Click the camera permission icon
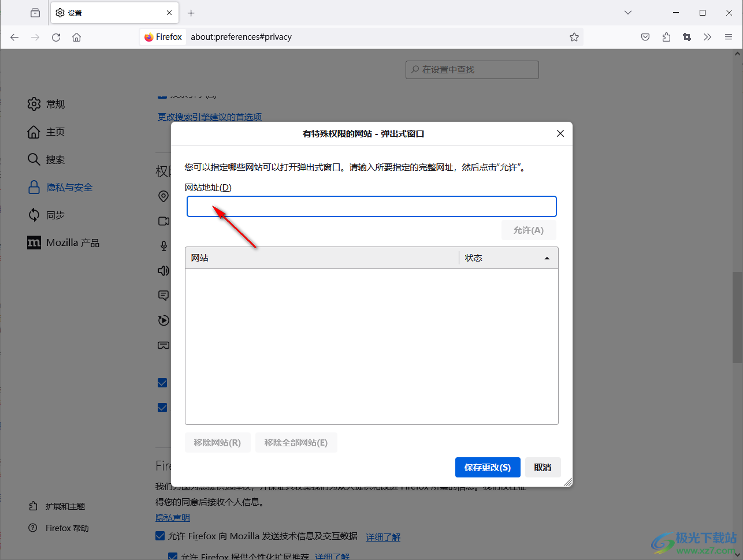The height and width of the screenshot is (560, 743). pyautogui.click(x=164, y=221)
